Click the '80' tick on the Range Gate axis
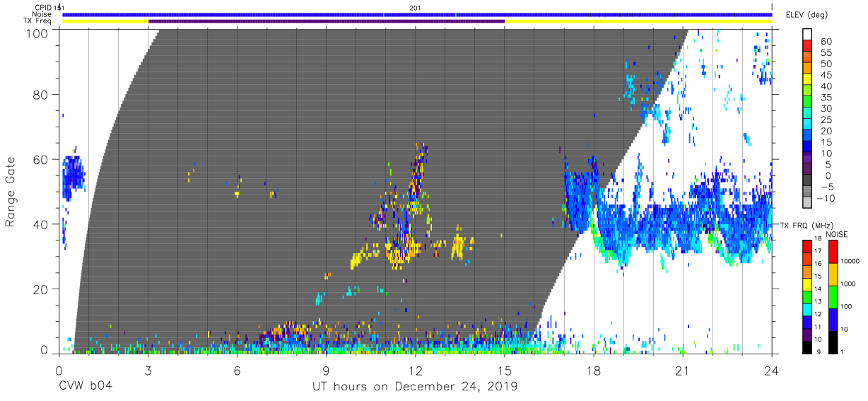The height and width of the screenshot is (401, 868). (40, 95)
